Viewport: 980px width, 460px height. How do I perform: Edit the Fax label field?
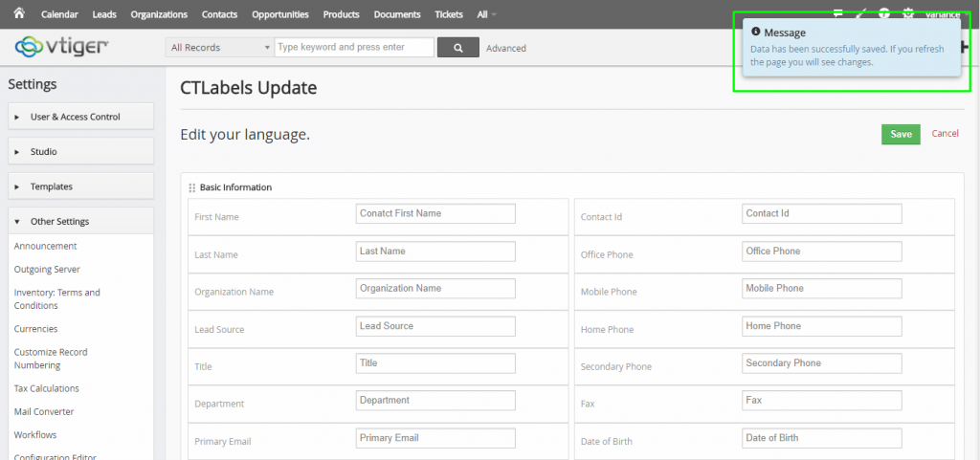(822, 401)
